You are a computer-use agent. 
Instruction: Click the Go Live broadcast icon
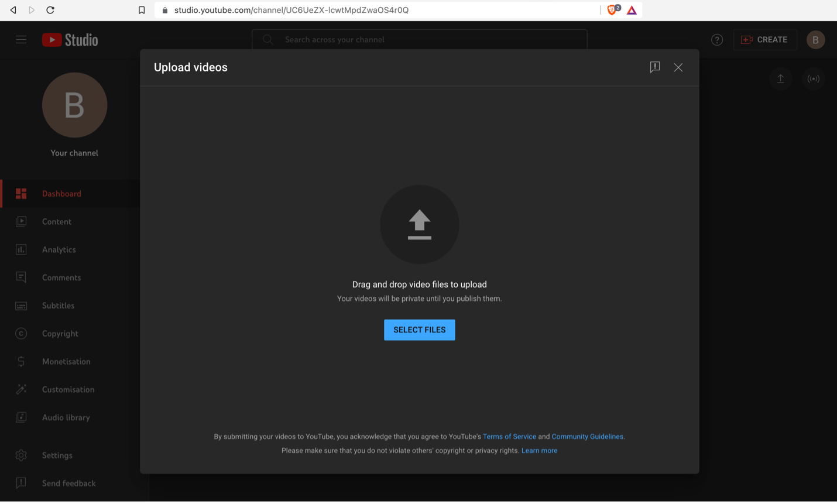coord(813,79)
